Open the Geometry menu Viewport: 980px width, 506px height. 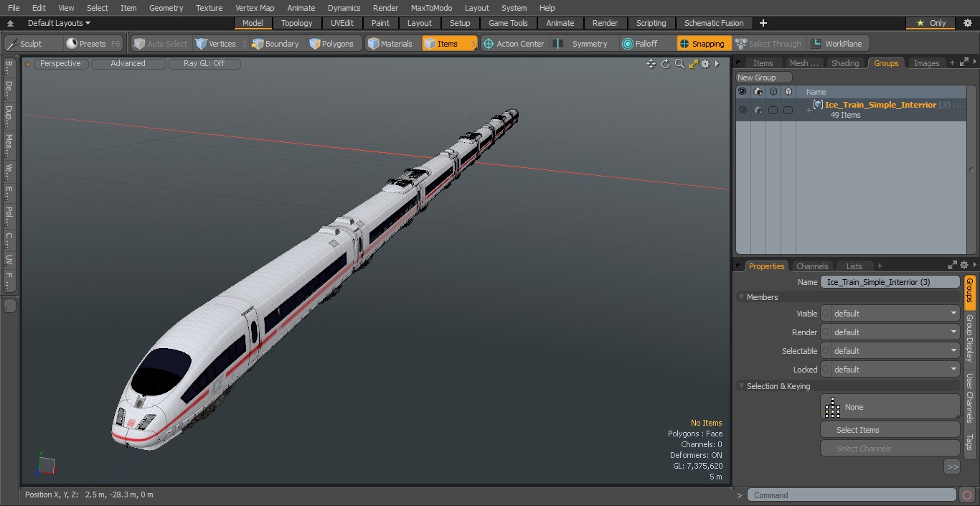coord(166,8)
